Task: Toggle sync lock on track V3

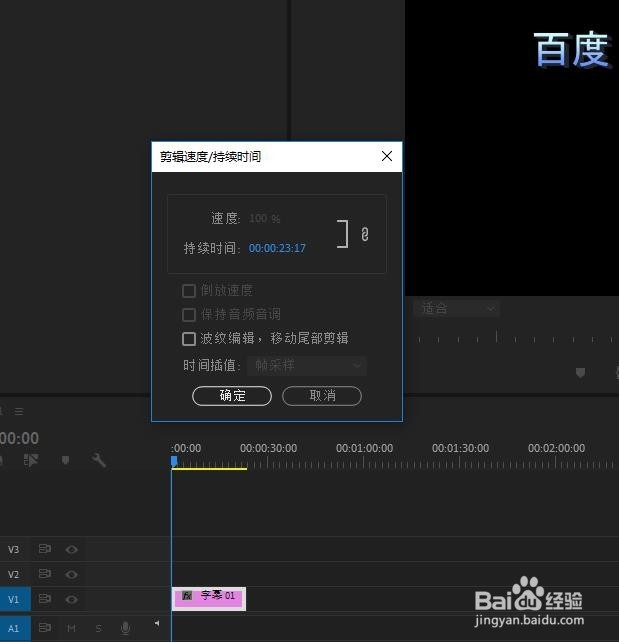Action: coord(45,549)
